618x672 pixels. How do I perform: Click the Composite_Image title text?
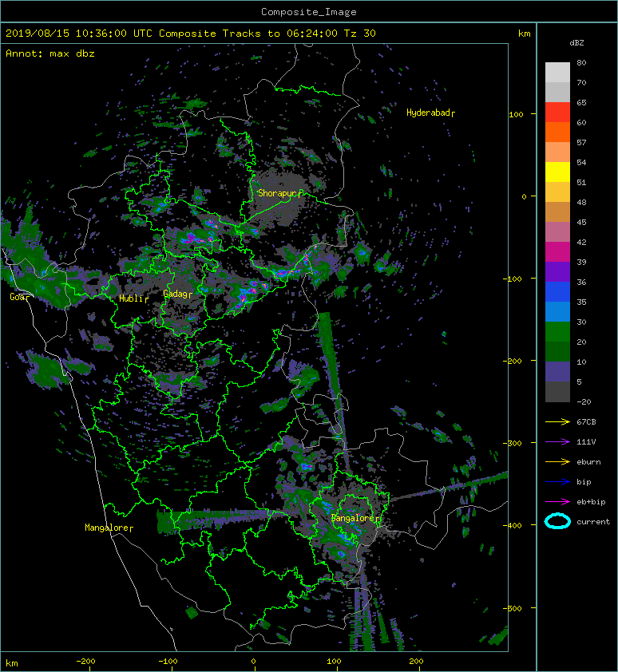[309, 11]
